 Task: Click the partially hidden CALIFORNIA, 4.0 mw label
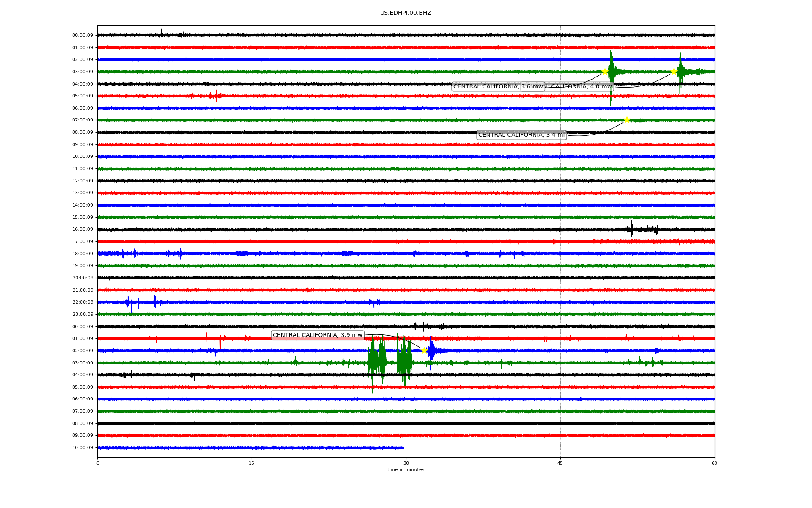coord(579,87)
